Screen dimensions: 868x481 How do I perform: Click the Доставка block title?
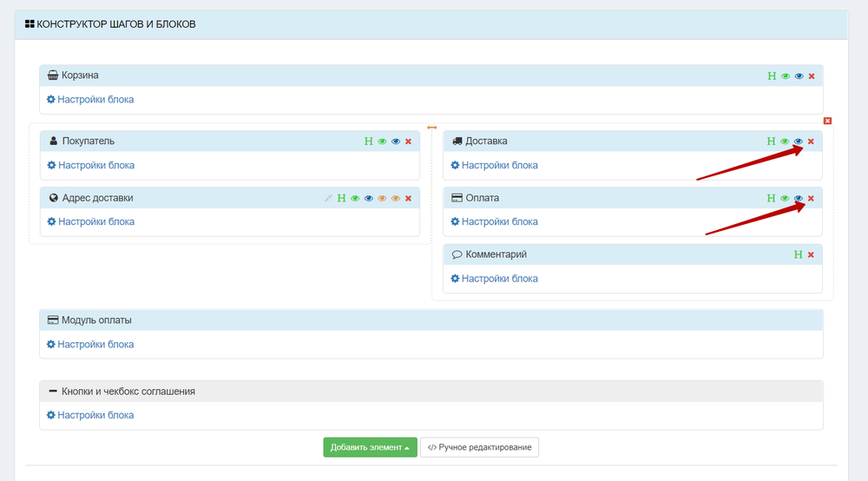486,142
